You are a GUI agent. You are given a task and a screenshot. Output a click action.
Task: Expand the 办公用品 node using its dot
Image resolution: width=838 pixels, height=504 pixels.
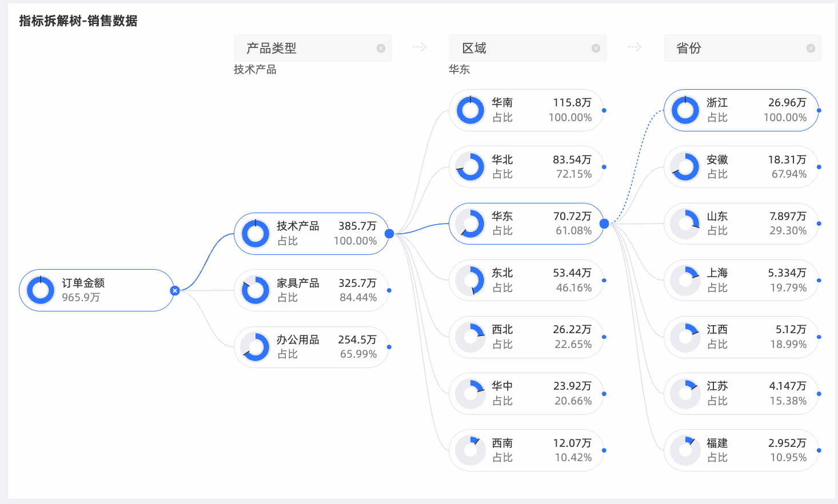[x=389, y=347]
